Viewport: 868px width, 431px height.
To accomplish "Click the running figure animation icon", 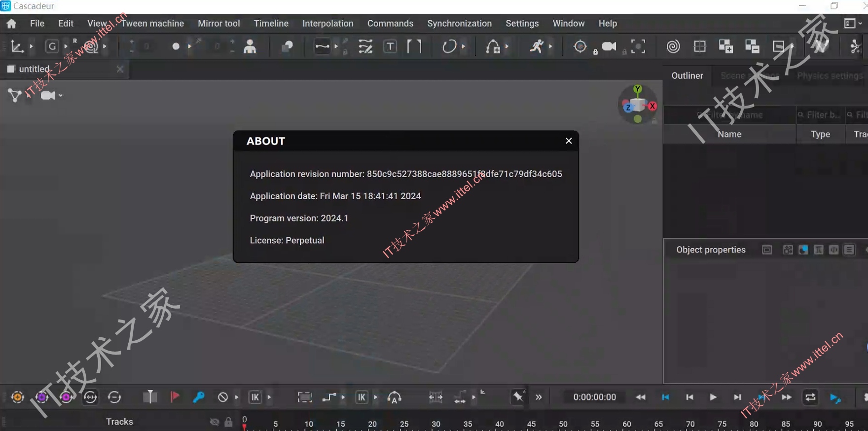I will (536, 47).
